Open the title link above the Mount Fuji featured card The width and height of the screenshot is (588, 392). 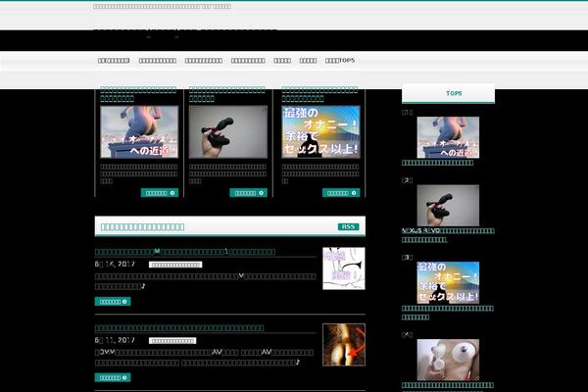[319, 94]
